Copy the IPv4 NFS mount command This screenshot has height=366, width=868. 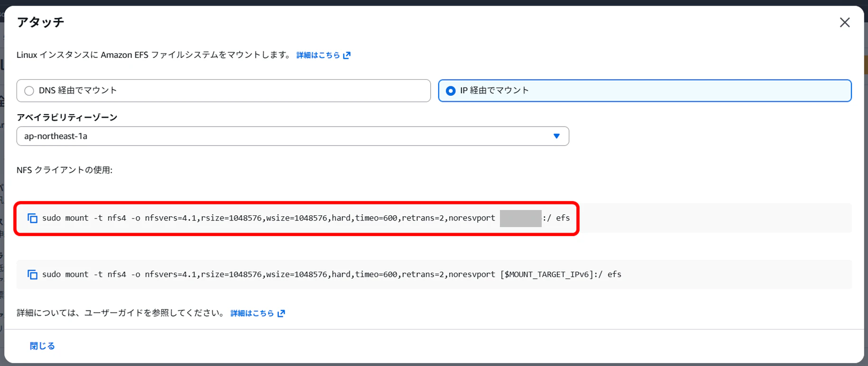tap(32, 218)
